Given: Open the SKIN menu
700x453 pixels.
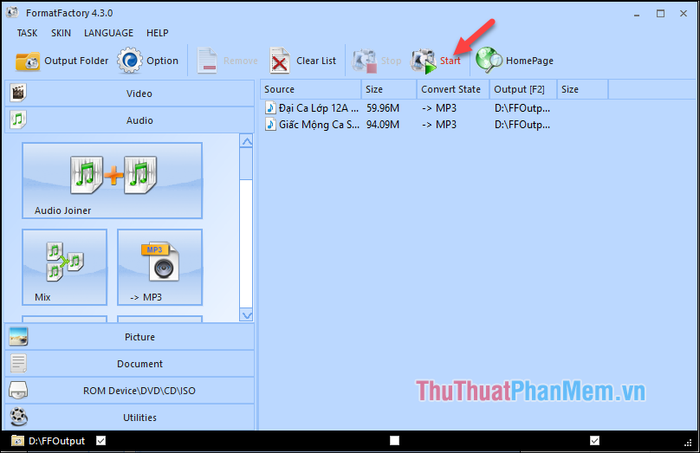Looking at the screenshot, I should coord(61,33).
